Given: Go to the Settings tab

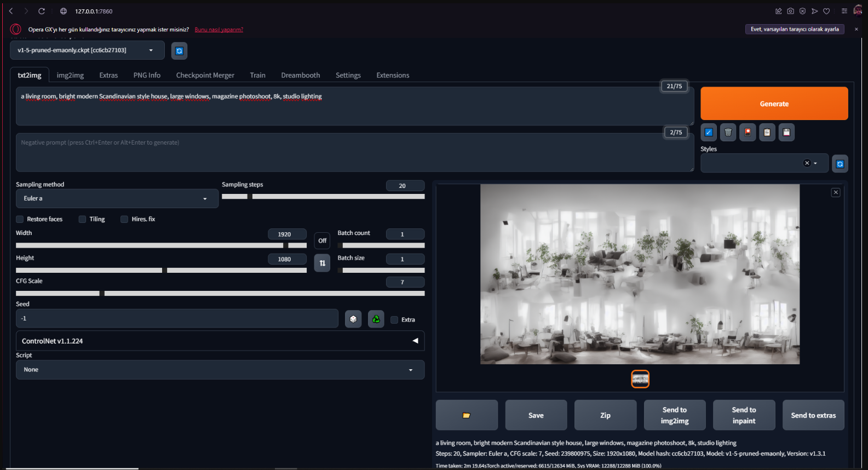Looking at the screenshot, I should [348, 75].
